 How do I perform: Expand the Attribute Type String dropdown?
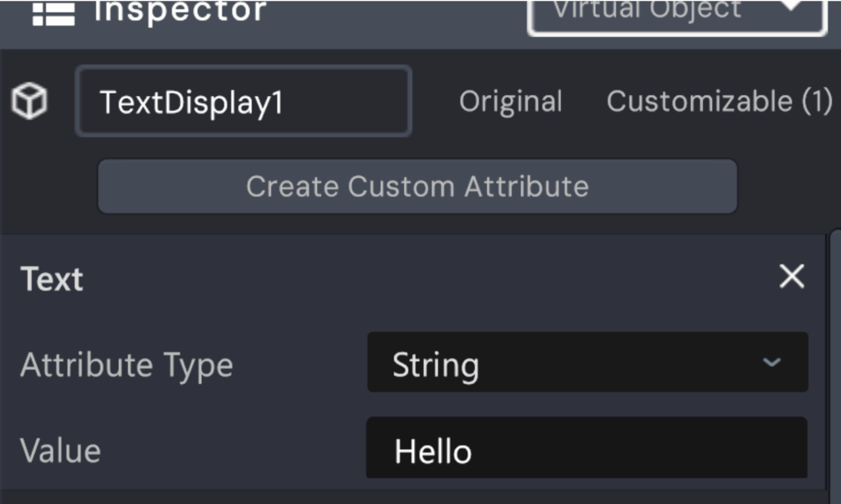pos(587,363)
